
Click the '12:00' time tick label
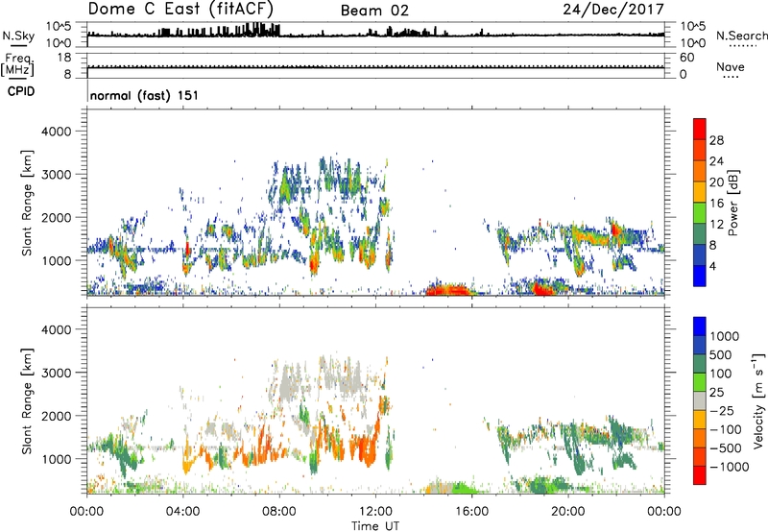375,512
